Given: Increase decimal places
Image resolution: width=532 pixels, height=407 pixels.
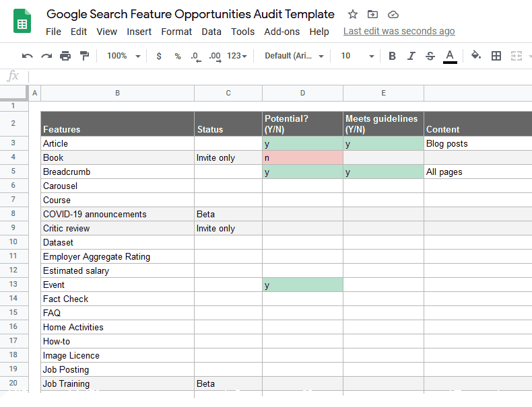Looking at the screenshot, I should click(215, 57).
